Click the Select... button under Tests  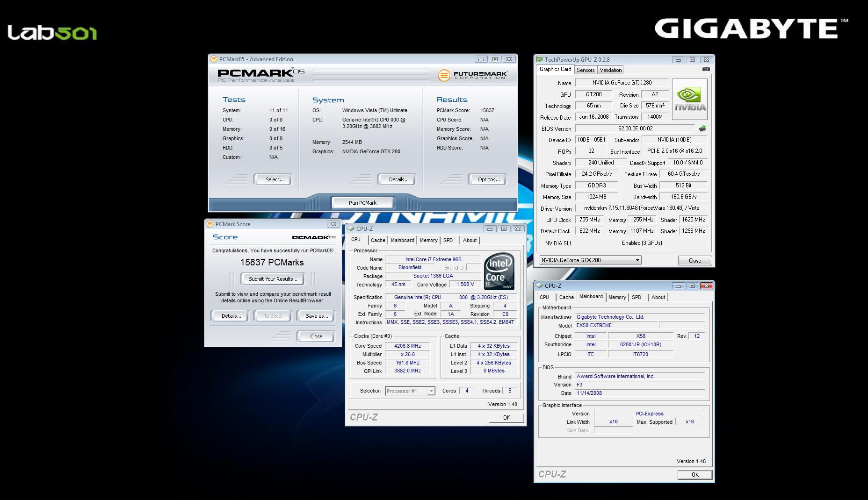point(274,179)
